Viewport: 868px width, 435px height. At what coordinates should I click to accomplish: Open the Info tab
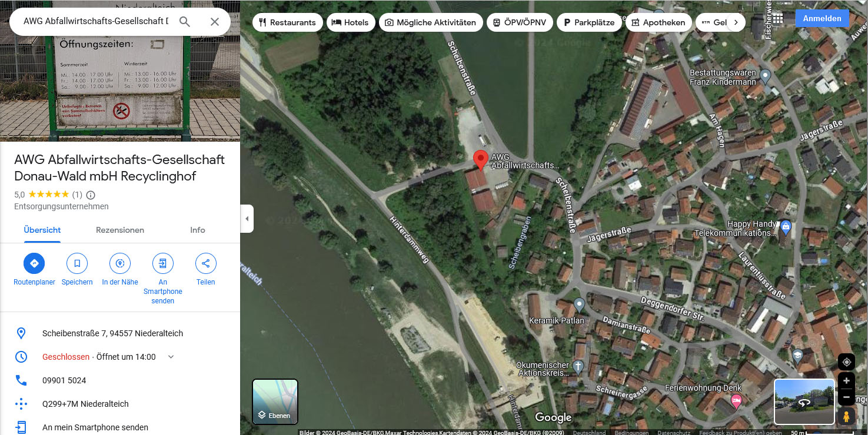[x=197, y=230]
